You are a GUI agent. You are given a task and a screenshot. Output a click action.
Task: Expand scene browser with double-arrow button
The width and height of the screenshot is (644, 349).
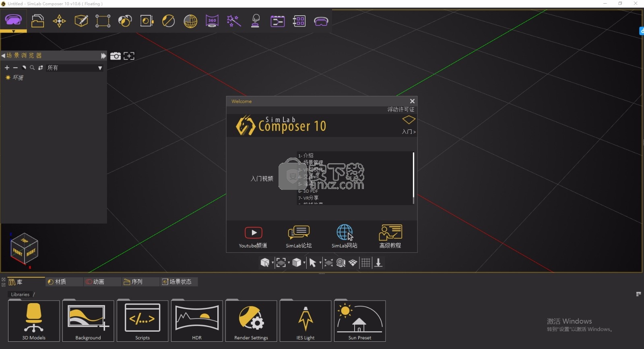103,56
